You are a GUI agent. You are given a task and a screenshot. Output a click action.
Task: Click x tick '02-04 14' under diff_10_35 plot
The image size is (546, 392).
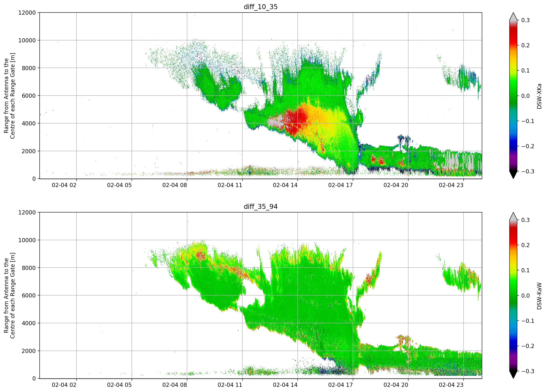(x=285, y=185)
